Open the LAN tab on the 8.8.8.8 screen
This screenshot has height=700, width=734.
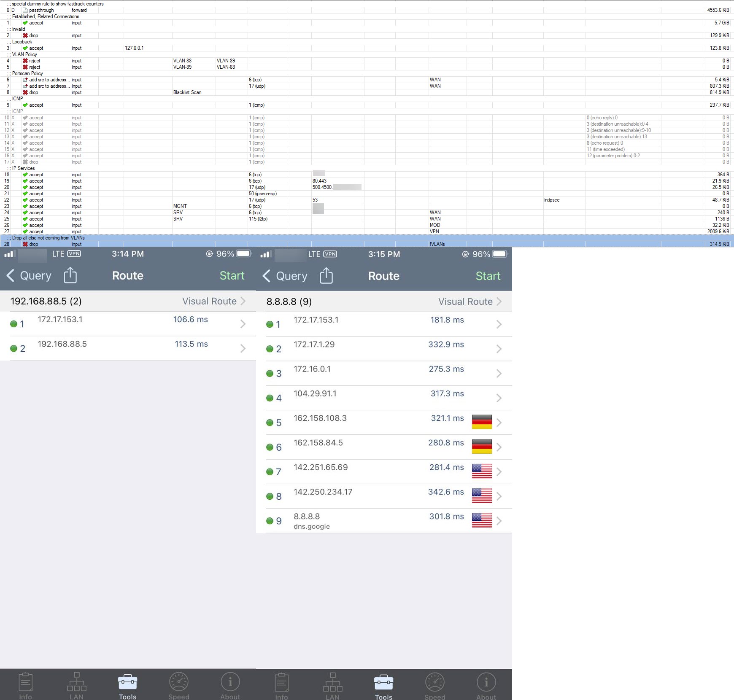click(x=332, y=687)
